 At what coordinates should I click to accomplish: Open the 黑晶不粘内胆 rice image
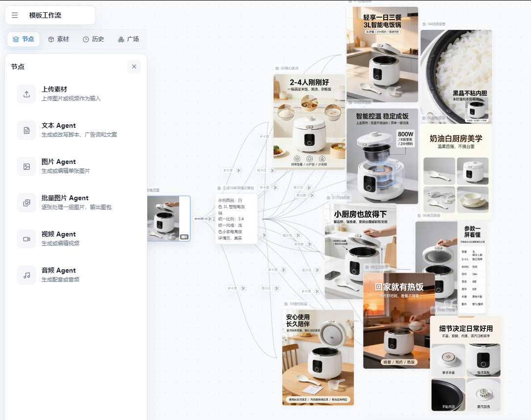456,77
